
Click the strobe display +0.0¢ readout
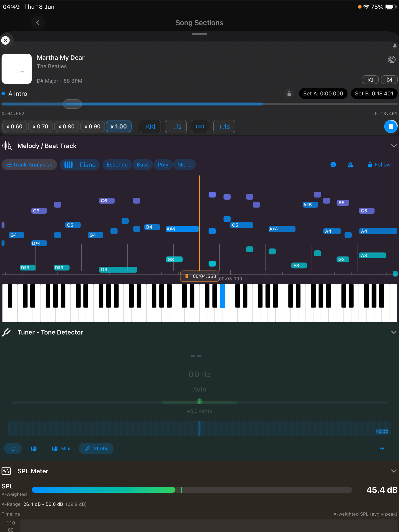pyautogui.click(x=382, y=432)
